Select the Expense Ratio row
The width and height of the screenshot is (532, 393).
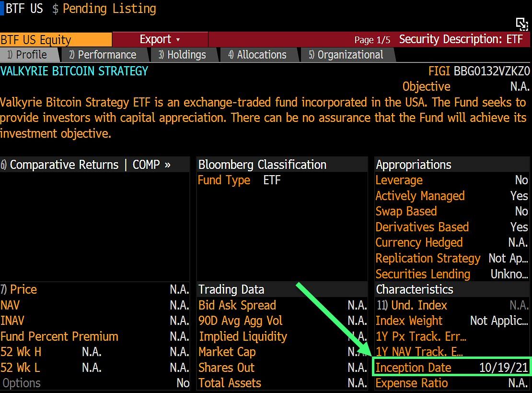point(412,383)
